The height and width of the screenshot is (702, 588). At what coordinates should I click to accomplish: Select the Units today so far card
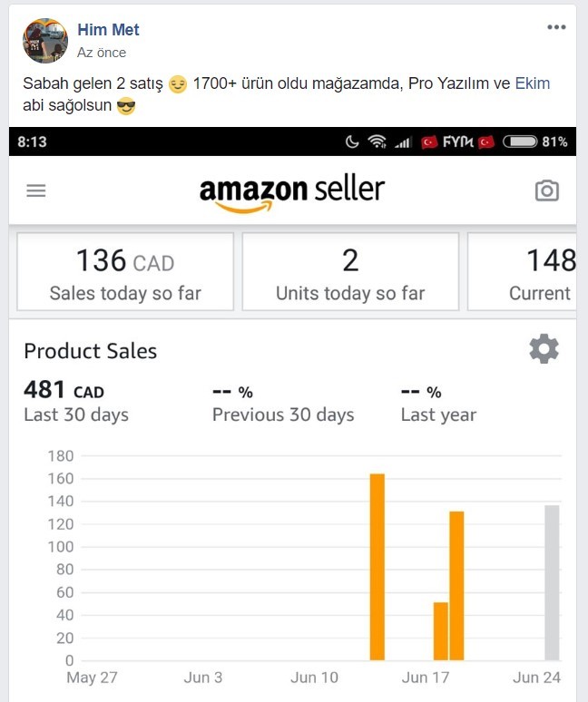pyautogui.click(x=350, y=271)
